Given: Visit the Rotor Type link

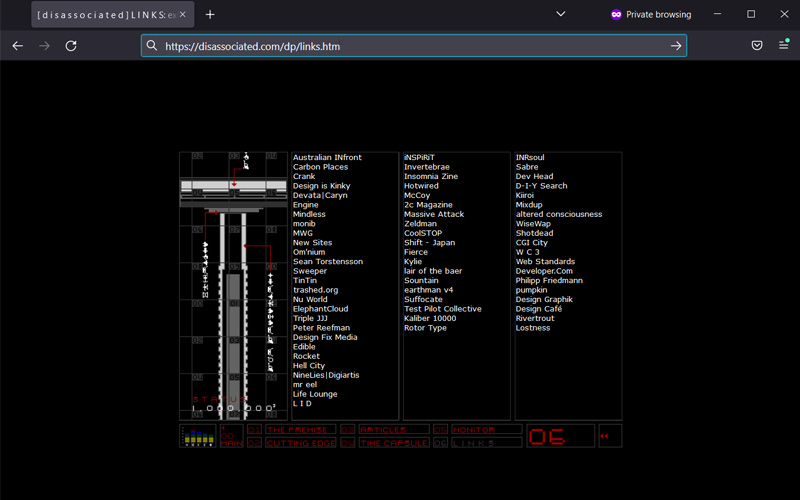Looking at the screenshot, I should tap(426, 328).
